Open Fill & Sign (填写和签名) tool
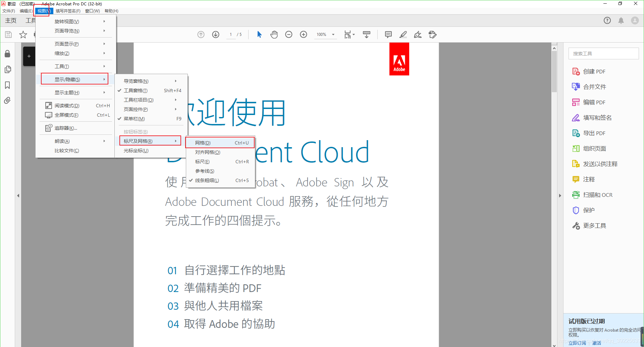The width and height of the screenshot is (644, 347). [592, 118]
